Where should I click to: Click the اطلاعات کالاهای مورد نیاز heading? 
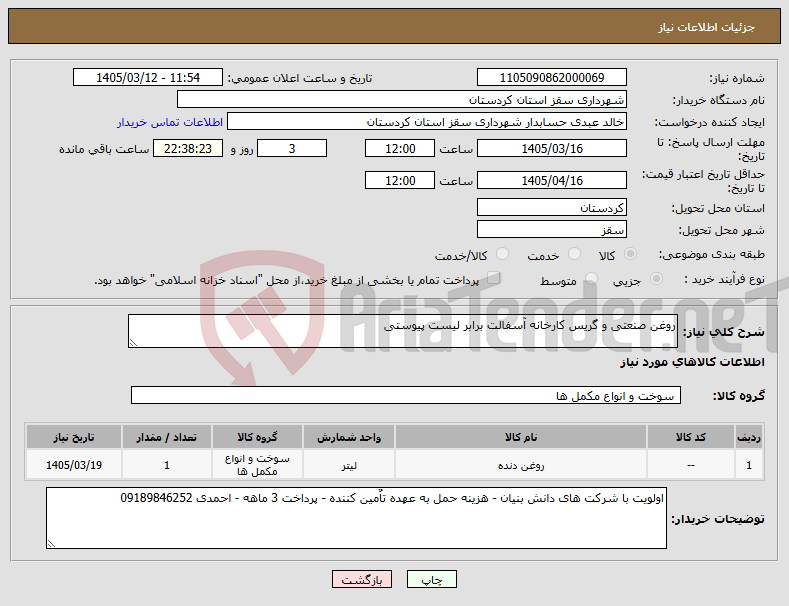pos(692,362)
